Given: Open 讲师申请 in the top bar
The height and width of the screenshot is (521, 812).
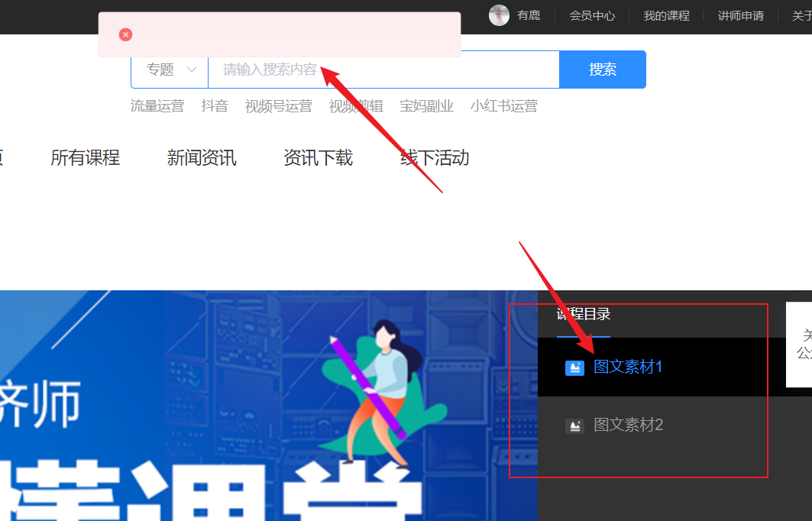Looking at the screenshot, I should point(740,15).
